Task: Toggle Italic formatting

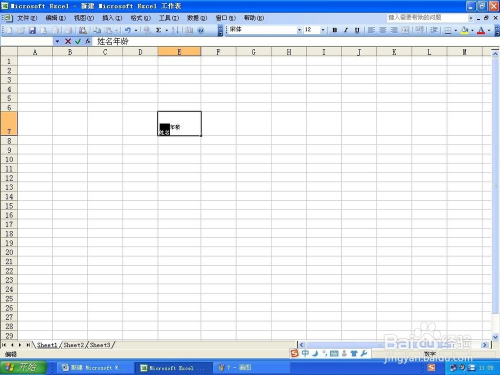Action: pos(346,30)
